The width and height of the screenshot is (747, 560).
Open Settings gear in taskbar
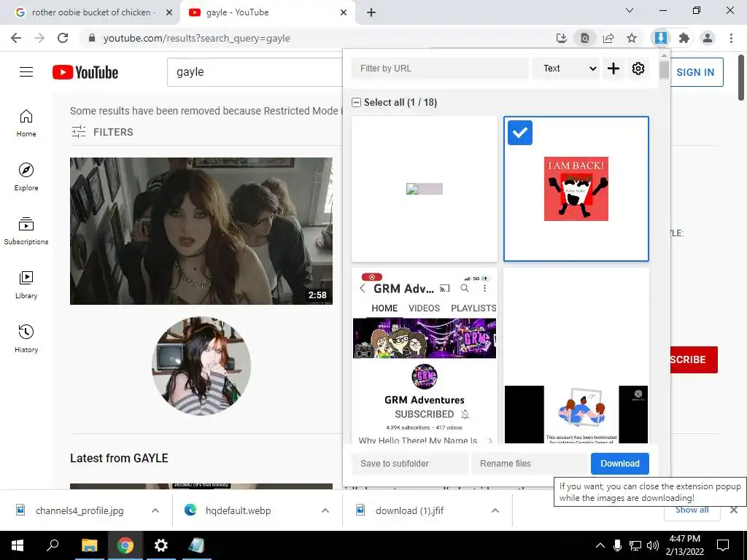point(161,545)
